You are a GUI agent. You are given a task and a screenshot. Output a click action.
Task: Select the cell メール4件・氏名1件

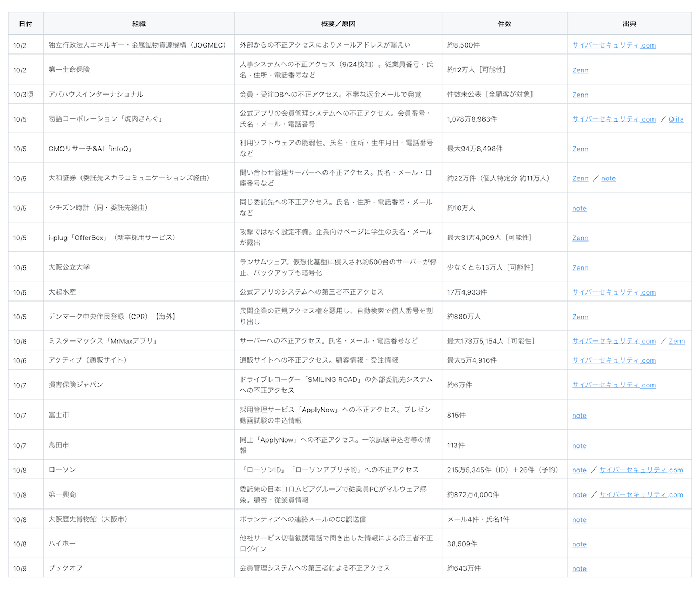tap(504, 519)
